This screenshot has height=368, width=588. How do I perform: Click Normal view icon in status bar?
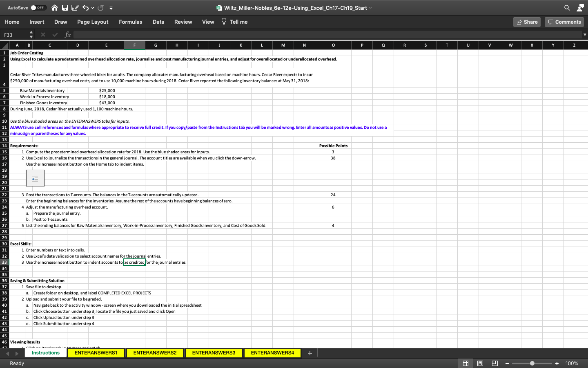(465, 363)
